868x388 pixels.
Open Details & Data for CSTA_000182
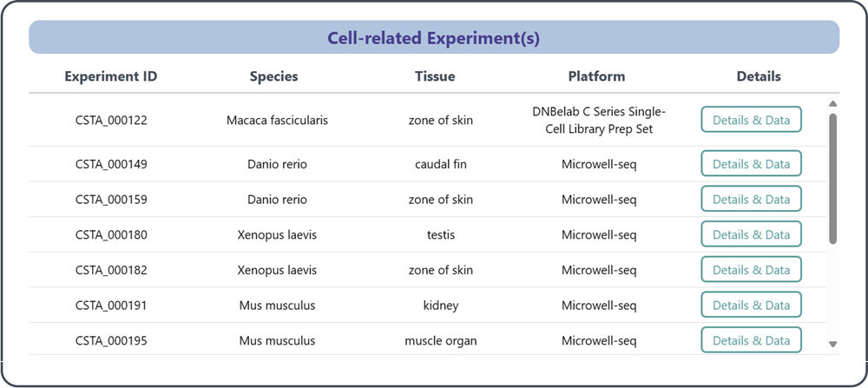click(x=751, y=270)
